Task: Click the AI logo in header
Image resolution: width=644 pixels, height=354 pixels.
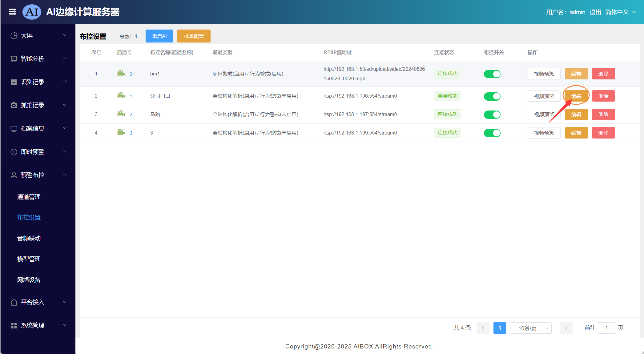Action: click(32, 12)
